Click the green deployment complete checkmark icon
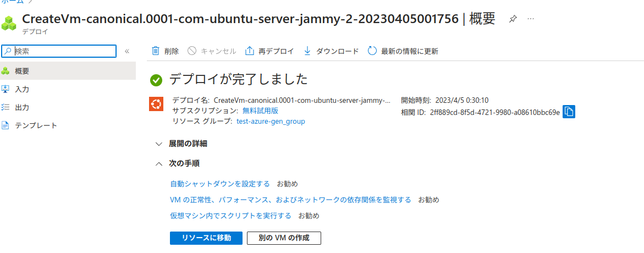The height and width of the screenshot is (253, 644). click(156, 80)
